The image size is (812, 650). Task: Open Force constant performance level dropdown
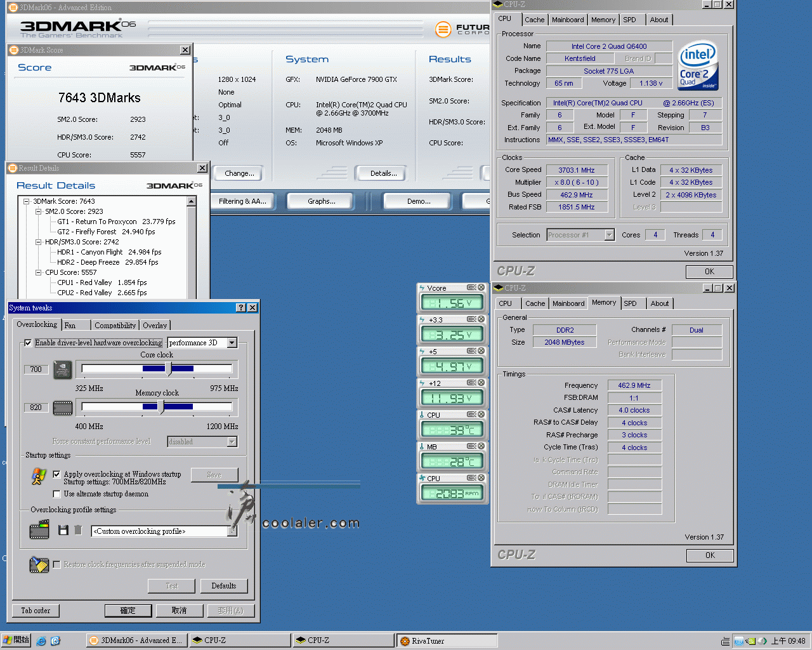[232, 442]
